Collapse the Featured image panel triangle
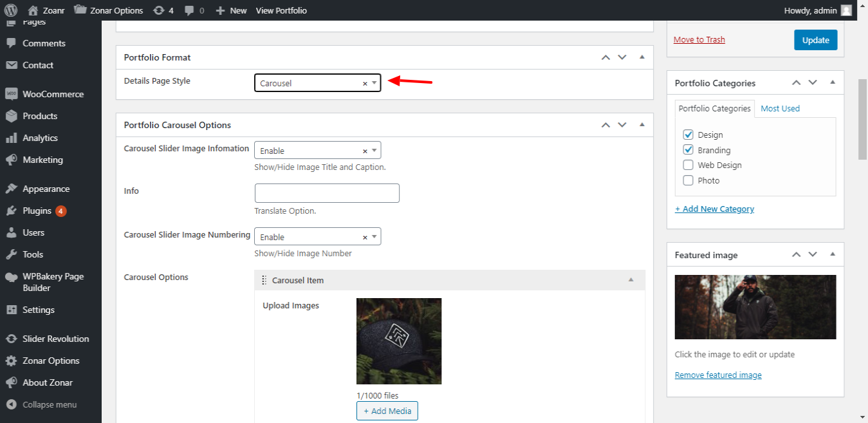 tap(833, 254)
